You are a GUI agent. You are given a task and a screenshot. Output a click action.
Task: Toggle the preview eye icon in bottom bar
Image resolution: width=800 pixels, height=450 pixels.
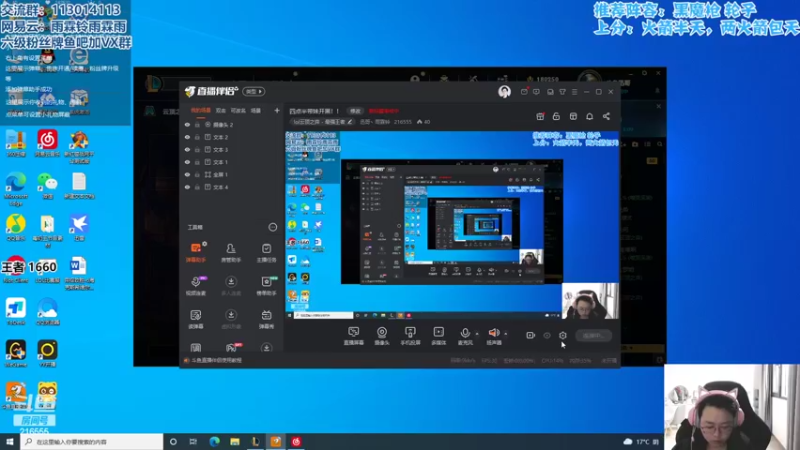(x=547, y=335)
